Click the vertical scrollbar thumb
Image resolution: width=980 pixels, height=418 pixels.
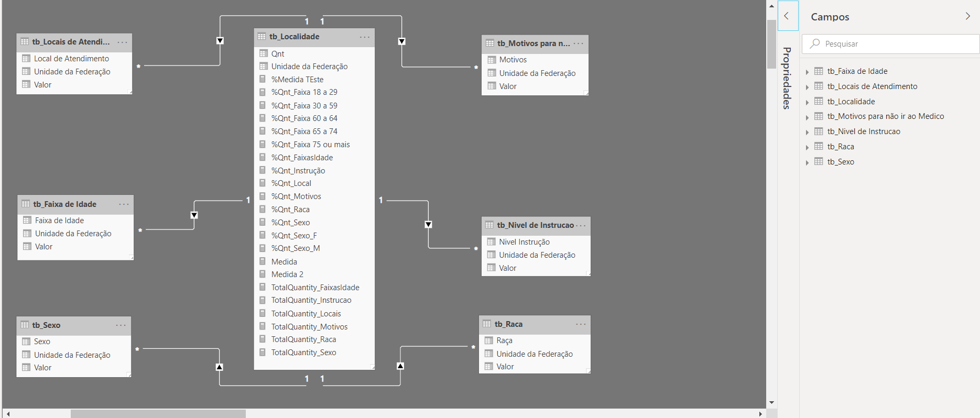[771, 45]
